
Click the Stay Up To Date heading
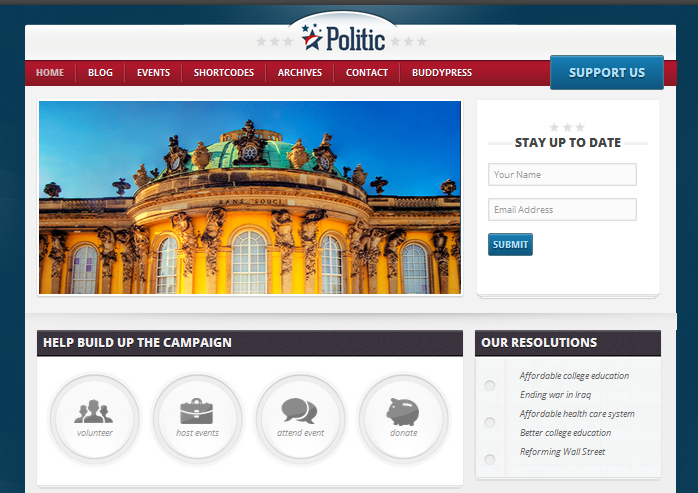(x=568, y=143)
